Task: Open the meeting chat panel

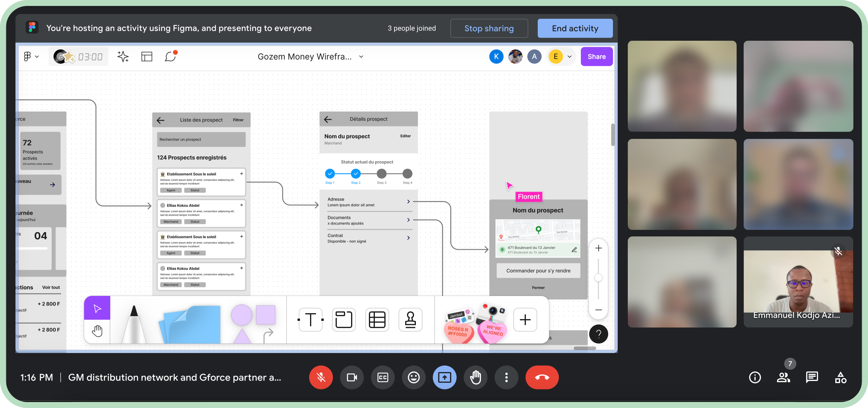Action: (812, 377)
